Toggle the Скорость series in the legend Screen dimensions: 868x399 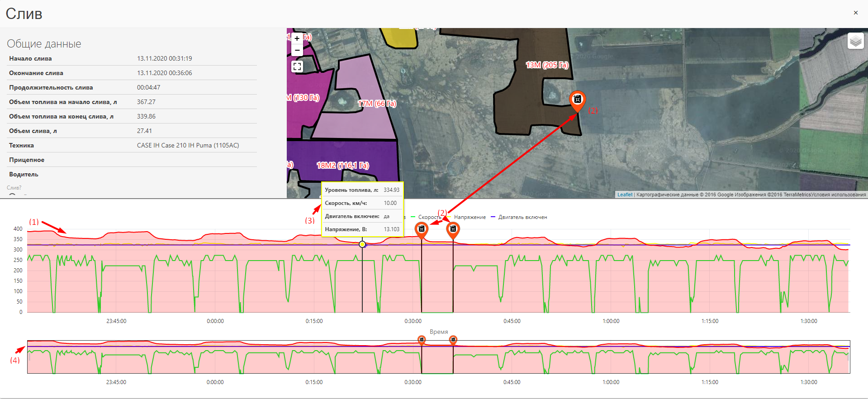(x=429, y=217)
